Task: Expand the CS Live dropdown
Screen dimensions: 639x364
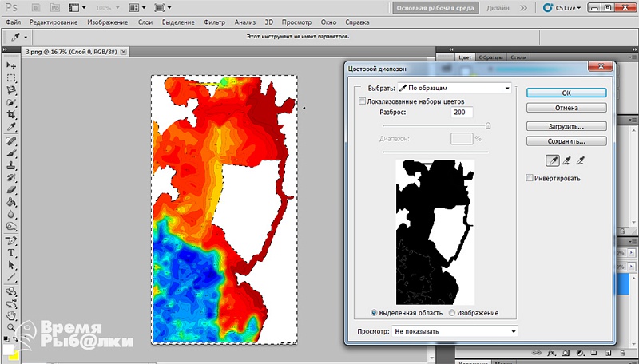Action: coord(562,8)
